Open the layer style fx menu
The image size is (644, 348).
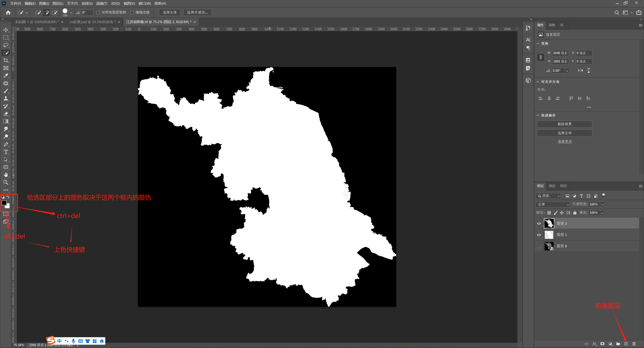[x=595, y=344]
